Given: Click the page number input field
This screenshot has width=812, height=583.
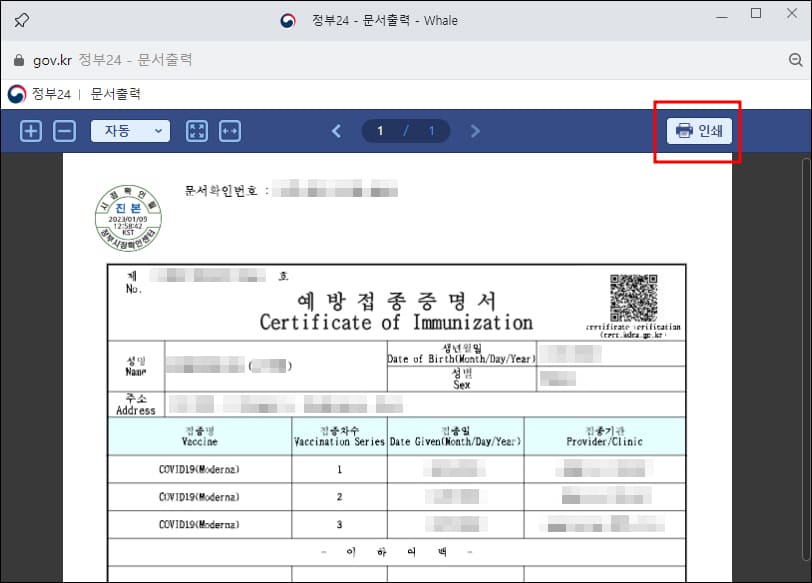Looking at the screenshot, I should click(x=381, y=130).
